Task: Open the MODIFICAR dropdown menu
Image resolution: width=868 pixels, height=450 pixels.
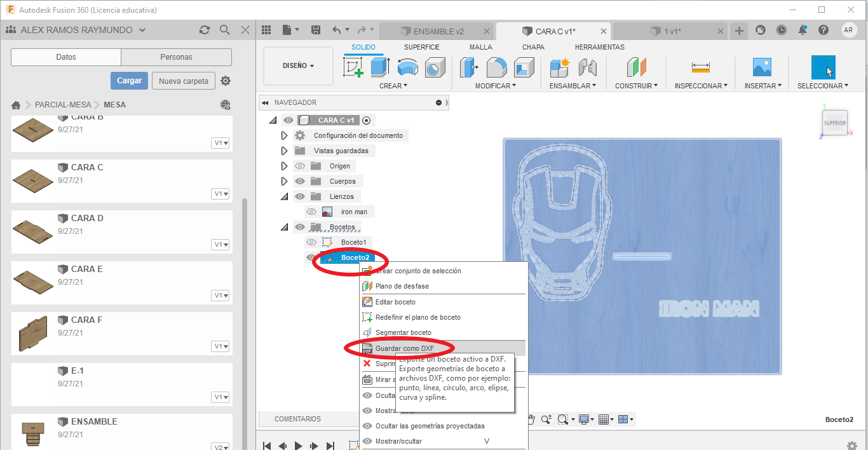Action: pyautogui.click(x=496, y=86)
